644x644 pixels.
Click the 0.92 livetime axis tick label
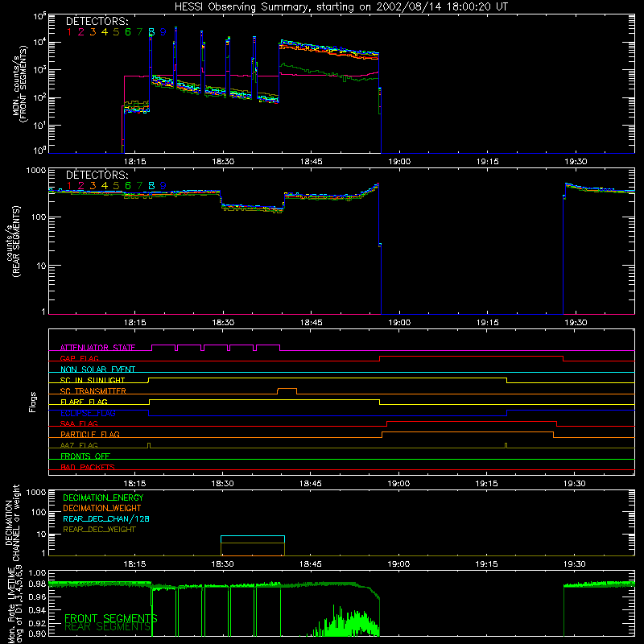click(37, 622)
